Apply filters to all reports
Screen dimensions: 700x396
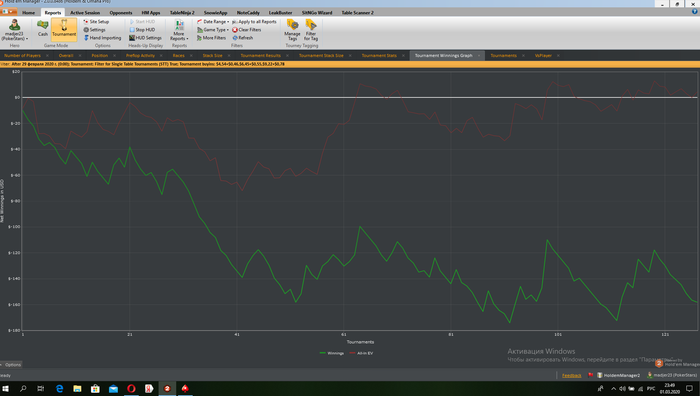point(254,21)
